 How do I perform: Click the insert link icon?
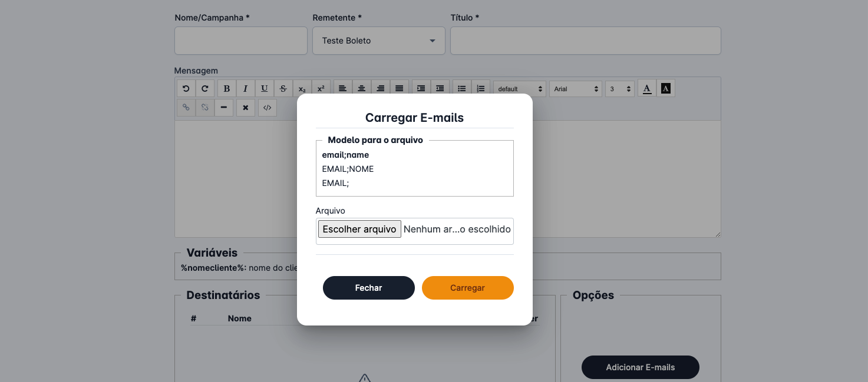tap(186, 108)
